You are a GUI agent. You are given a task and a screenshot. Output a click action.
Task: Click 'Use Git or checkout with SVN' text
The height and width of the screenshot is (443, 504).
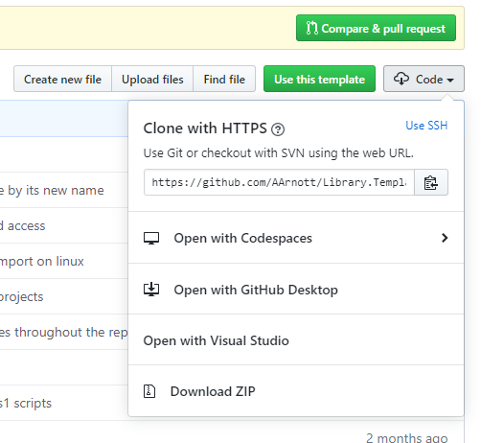coord(279,153)
